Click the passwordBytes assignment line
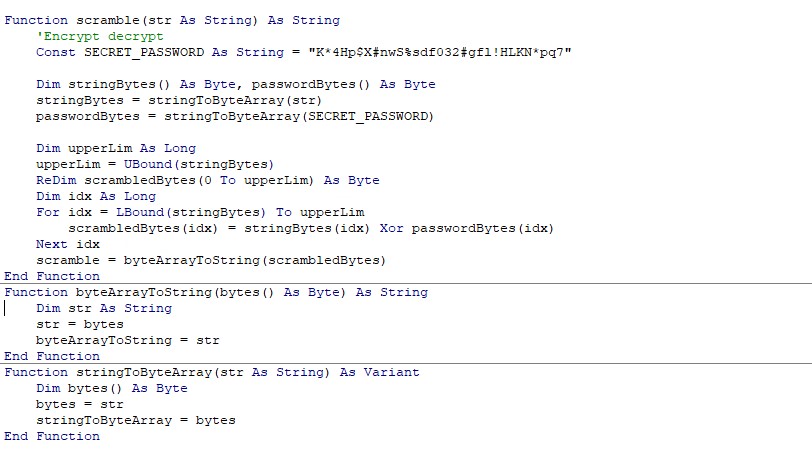Screen dimensions: 812x473 235,116
